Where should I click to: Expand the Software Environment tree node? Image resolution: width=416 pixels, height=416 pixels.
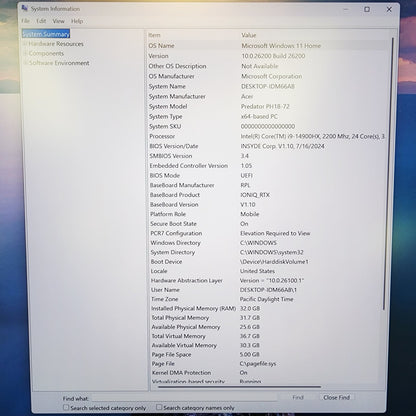(x=25, y=63)
